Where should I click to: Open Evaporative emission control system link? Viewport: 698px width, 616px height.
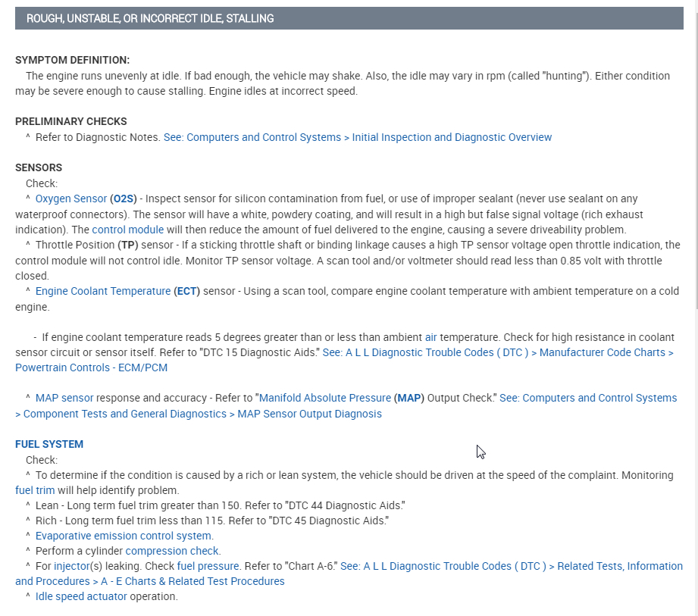(x=123, y=536)
